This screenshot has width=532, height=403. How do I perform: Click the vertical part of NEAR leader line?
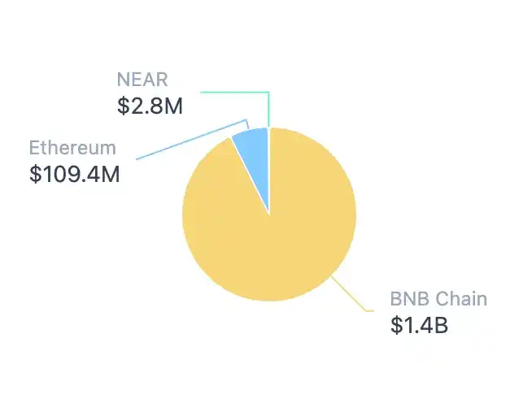pos(268,110)
